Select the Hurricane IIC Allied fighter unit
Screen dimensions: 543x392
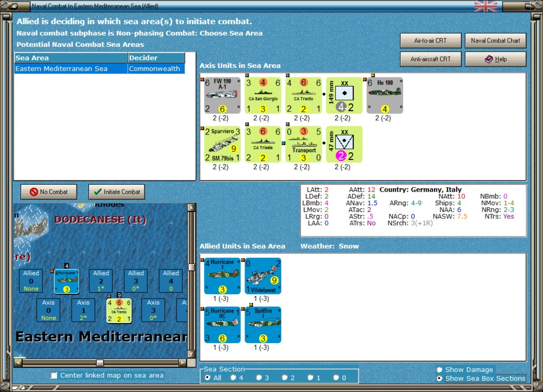click(223, 325)
